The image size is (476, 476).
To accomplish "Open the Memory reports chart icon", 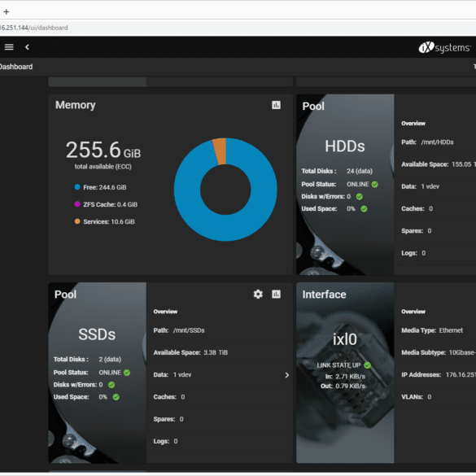I will 276,105.
